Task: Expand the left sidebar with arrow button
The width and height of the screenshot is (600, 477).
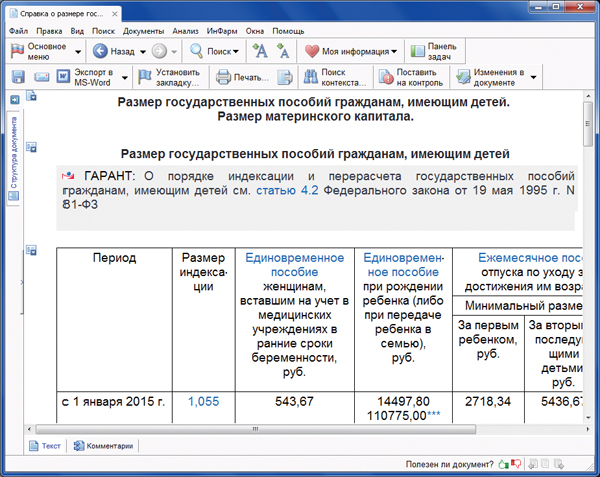Action: pyautogui.click(x=13, y=100)
